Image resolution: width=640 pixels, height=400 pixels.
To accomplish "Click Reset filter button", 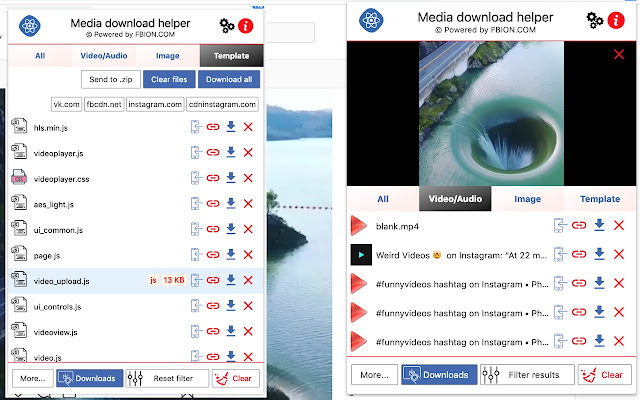I will click(167, 378).
